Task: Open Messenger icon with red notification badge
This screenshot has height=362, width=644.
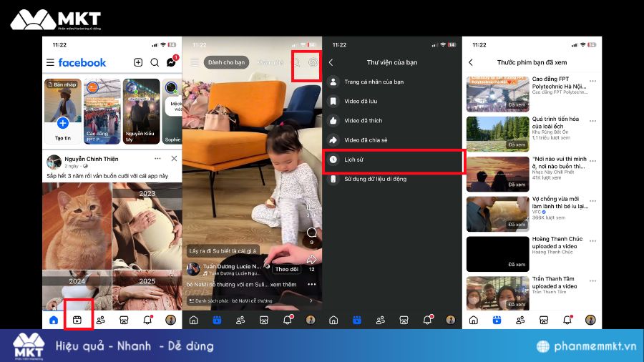Action: (x=171, y=62)
